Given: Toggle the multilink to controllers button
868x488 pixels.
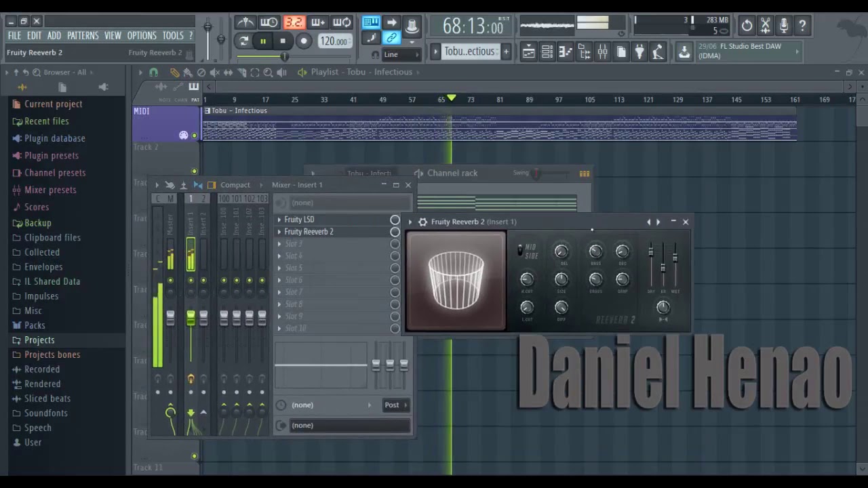Looking at the screenshot, I should (x=392, y=39).
